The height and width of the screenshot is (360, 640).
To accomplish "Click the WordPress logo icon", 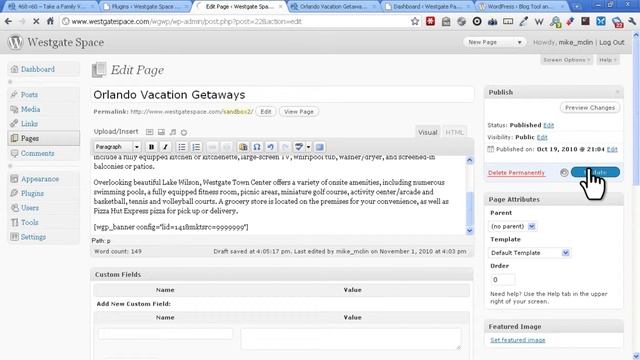I will pyautogui.click(x=15, y=42).
